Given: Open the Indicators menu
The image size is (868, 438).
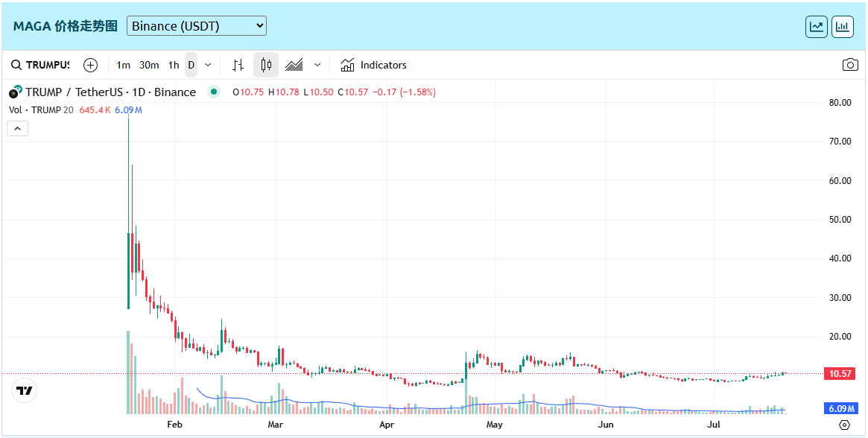Looking at the screenshot, I should 374,65.
